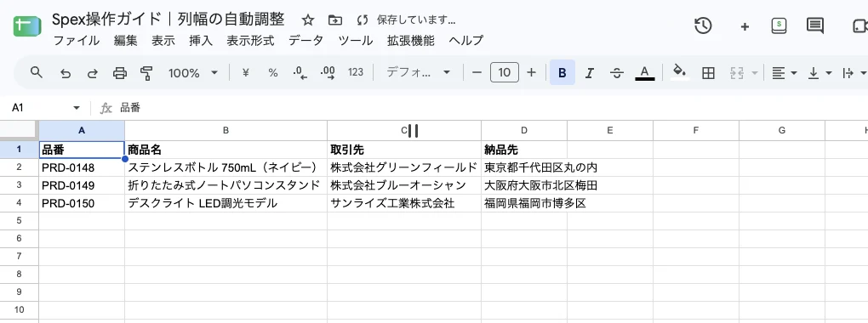868x323 pixels.
Task: Open the 編集 menu
Action: [x=126, y=41]
